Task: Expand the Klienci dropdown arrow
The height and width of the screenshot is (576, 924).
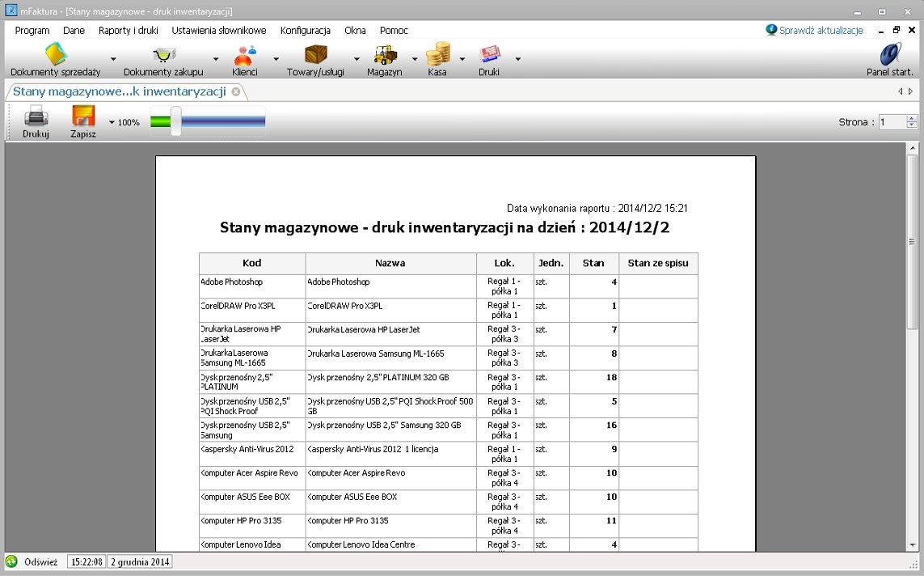Action: pos(276,59)
